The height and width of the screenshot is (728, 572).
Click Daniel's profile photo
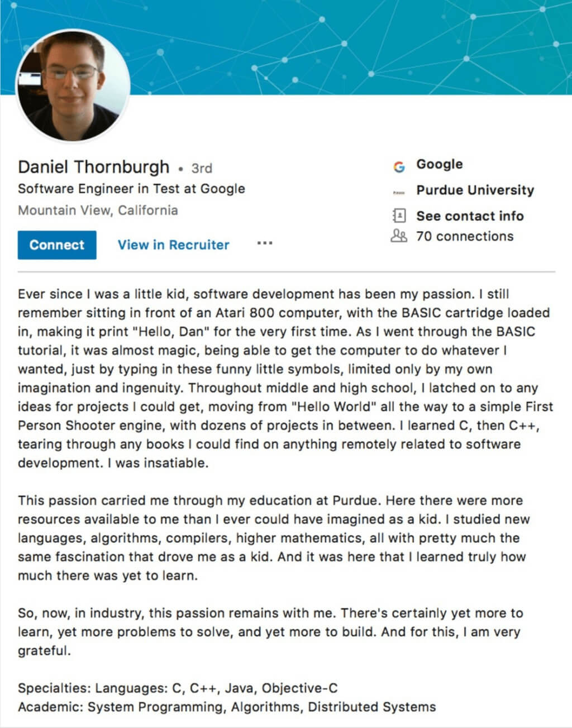(x=73, y=84)
